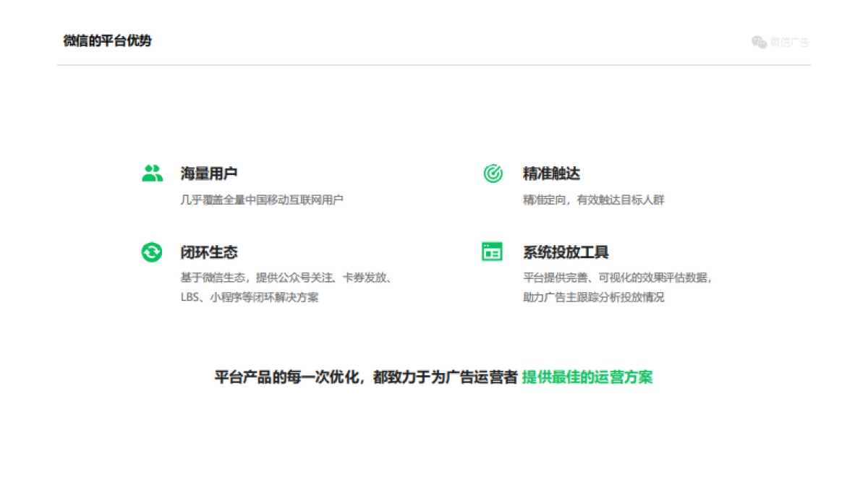This screenshot has width=868, height=488.
Task: Click the 闭环生态 circular arrows icon
Action: click(x=150, y=251)
